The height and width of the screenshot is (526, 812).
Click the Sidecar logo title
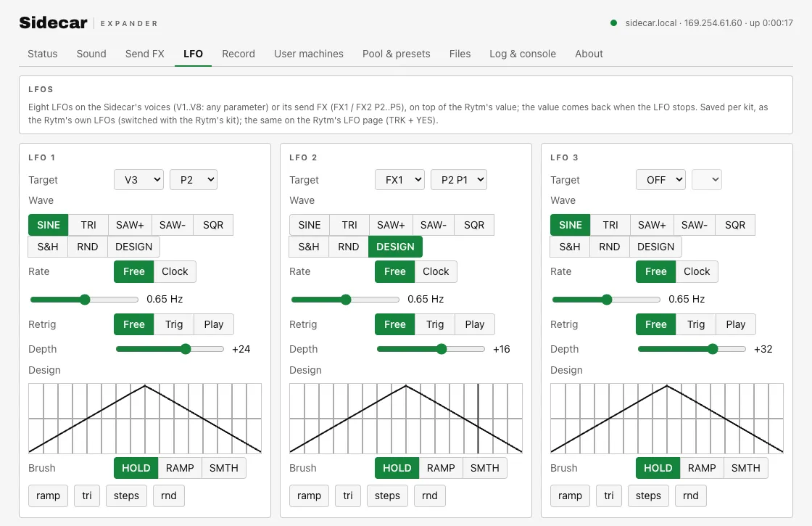(x=54, y=22)
